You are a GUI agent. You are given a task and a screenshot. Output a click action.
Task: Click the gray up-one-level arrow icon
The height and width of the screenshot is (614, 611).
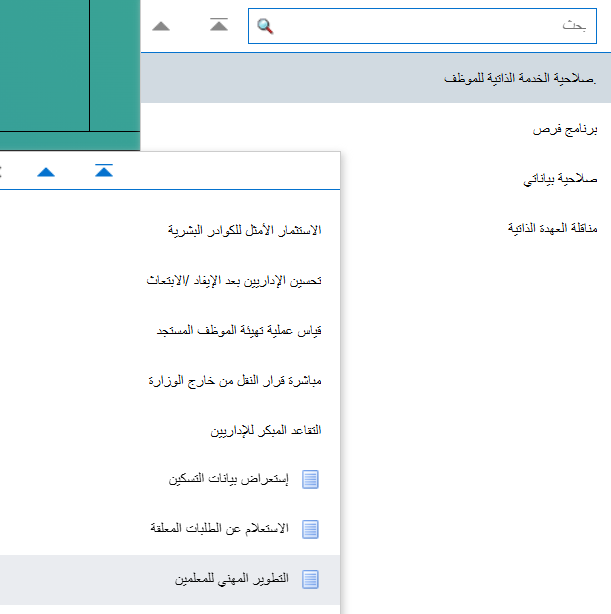tap(161, 26)
